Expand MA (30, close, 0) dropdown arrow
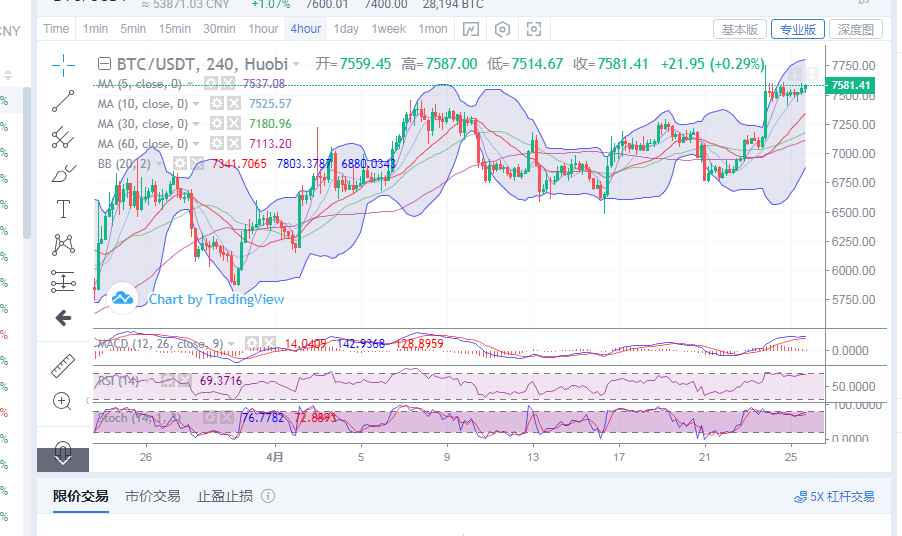This screenshot has width=902, height=536. (196, 124)
